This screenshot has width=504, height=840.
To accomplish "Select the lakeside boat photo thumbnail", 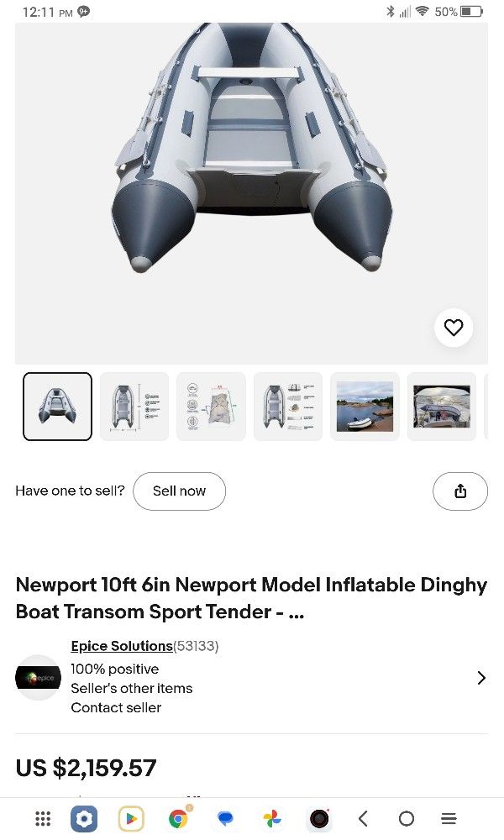I will pos(365,406).
